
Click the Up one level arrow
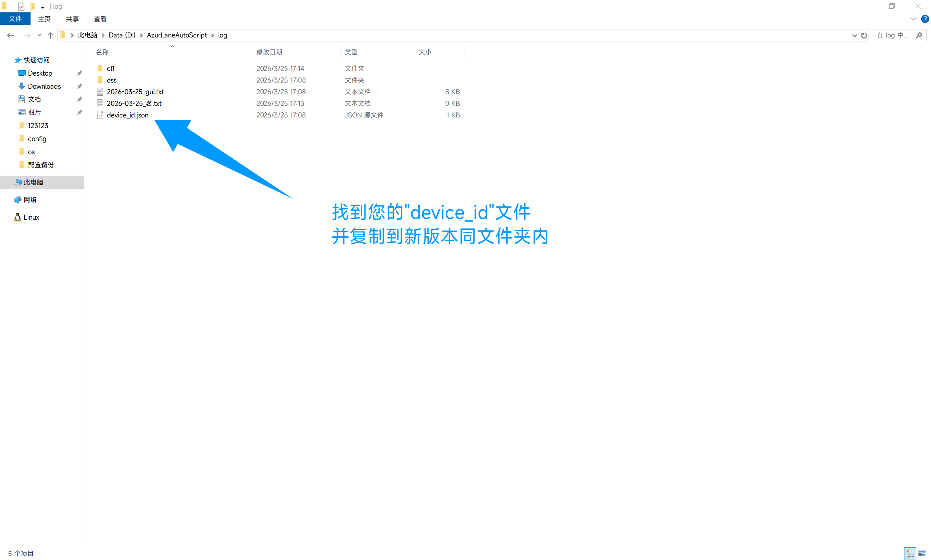pos(50,35)
